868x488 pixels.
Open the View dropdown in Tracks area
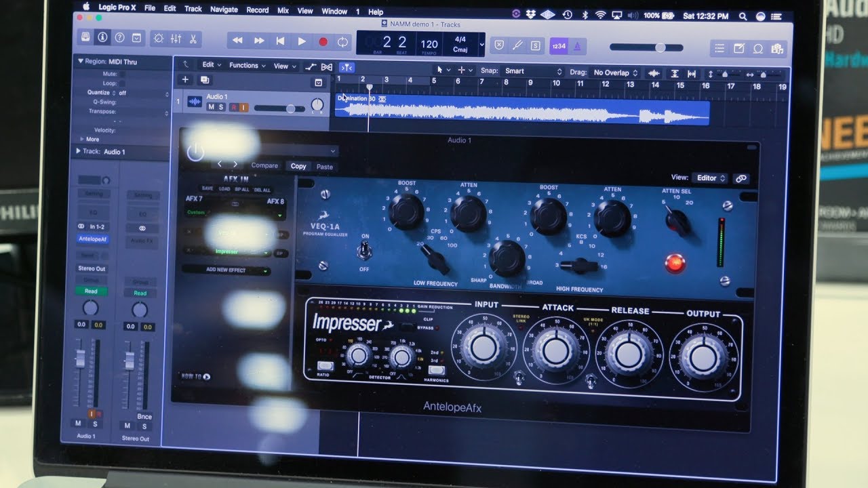pyautogui.click(x=285, y=66)
